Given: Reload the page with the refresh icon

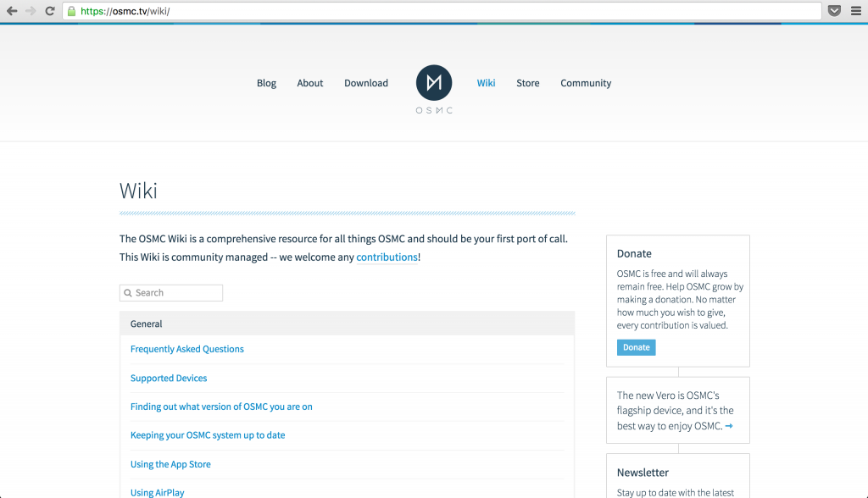Looking at the screenshot, I should 50,11.
